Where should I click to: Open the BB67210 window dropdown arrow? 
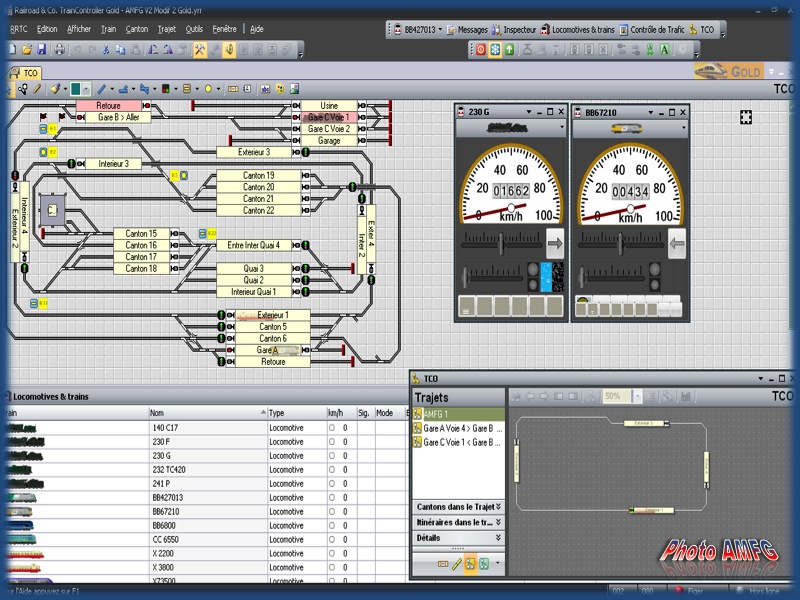click(x=651, y=112)
